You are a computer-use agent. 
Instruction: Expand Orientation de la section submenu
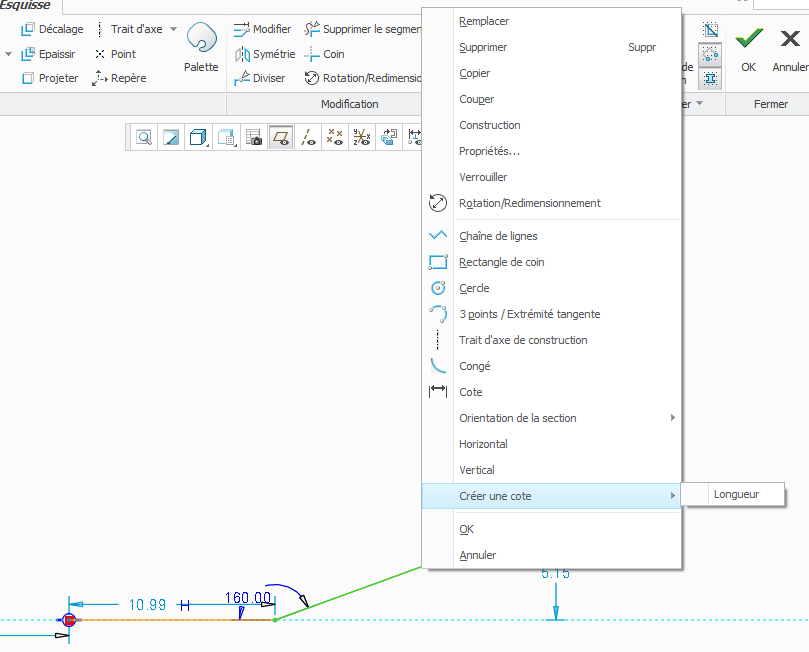point(552,418)
